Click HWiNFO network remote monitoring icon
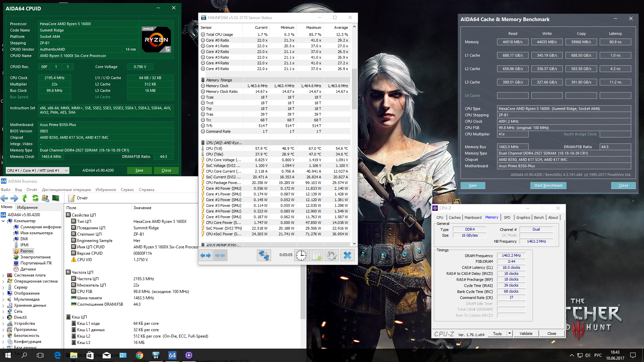This screenshot has height=362, width=644. 264,255
